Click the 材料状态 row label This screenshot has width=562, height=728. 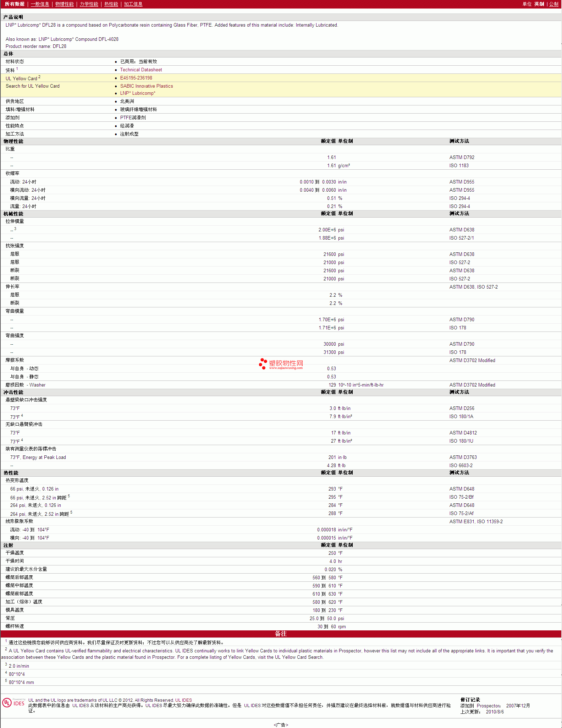pyautogui.click(x=15, y=62)
